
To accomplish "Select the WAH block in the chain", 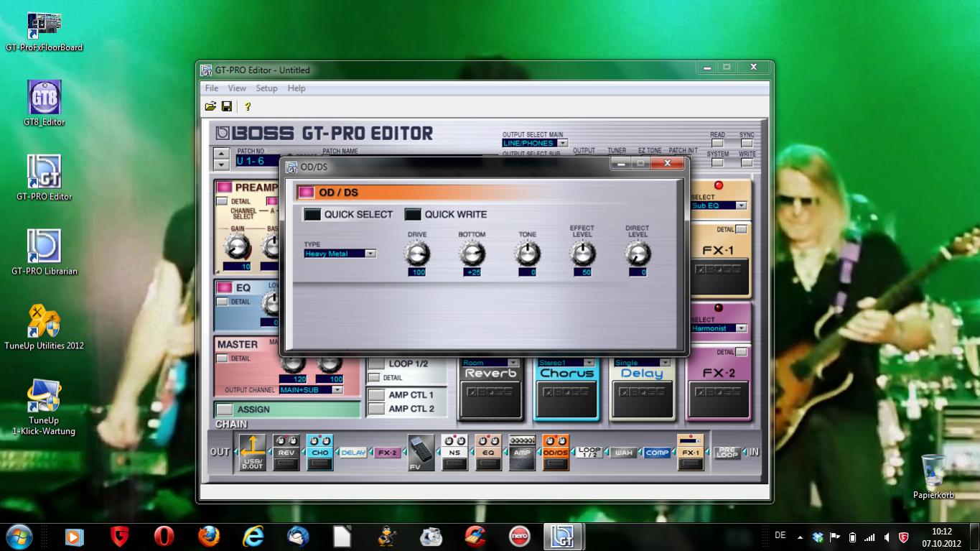I will coord(623,453).
